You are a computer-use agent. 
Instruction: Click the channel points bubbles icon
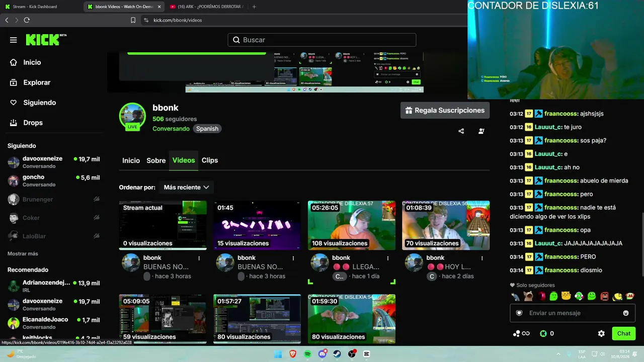tap(516, 333)
